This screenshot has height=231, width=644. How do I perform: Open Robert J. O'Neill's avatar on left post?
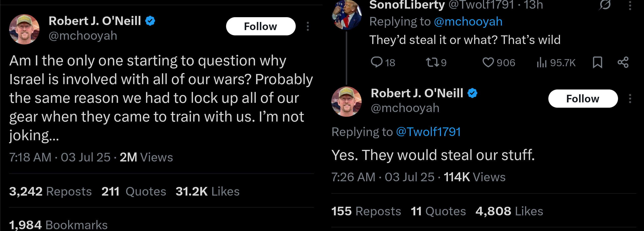(24, 29)
